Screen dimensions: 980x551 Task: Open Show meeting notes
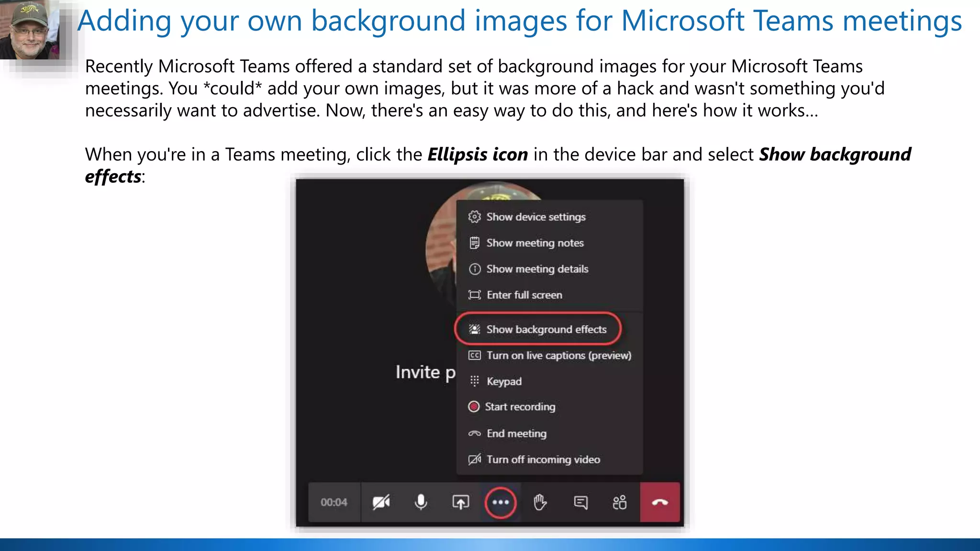(549, 243)
